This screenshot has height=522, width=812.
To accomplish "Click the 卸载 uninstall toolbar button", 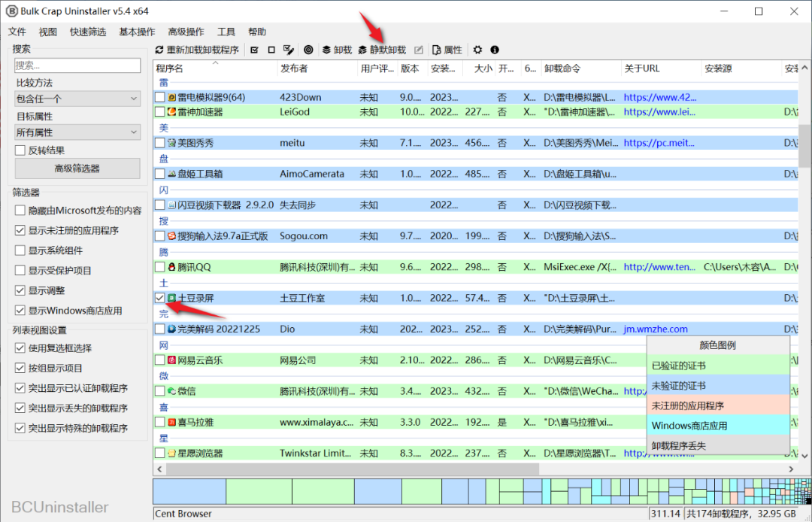I will pos(337,50).
